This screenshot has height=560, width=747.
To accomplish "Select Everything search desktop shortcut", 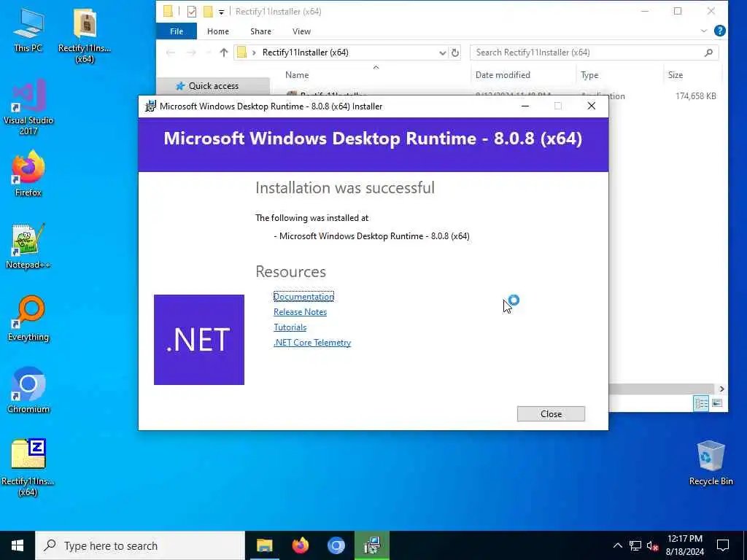I will [x=28, y=319].
